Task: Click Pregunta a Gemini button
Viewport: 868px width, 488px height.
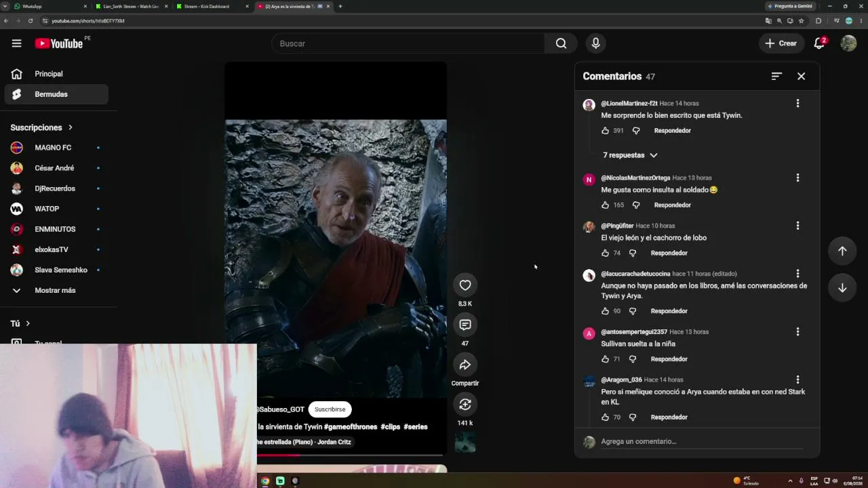Action: (790, 6)
